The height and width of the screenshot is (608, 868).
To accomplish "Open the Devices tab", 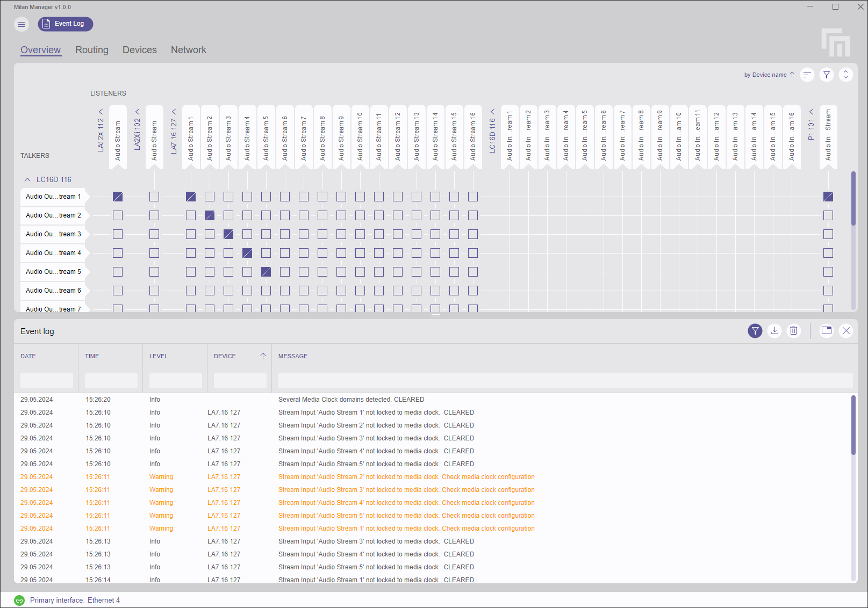I will [x=140, y=50].
